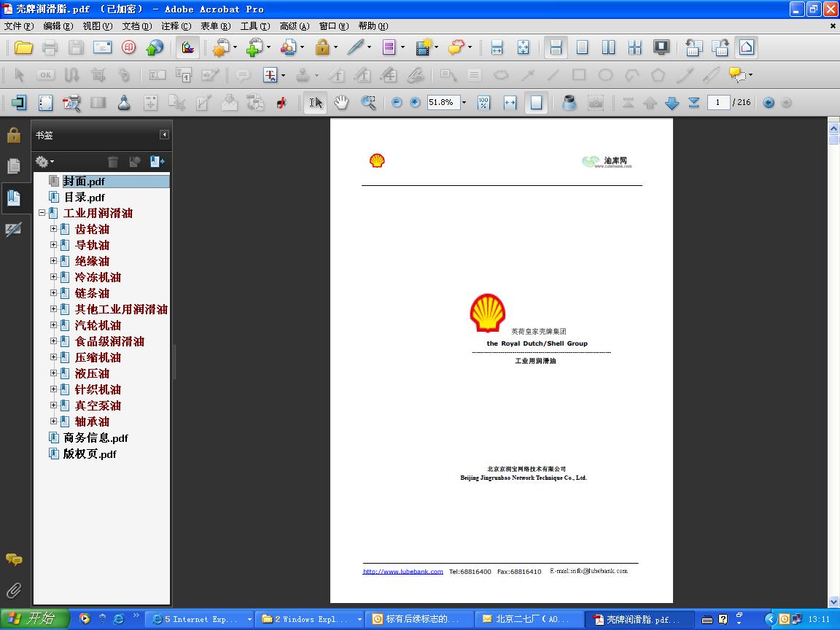Collapse the 工业用润滑油 bookmark tree
840x630 pixels.
(x=42, y=213)
